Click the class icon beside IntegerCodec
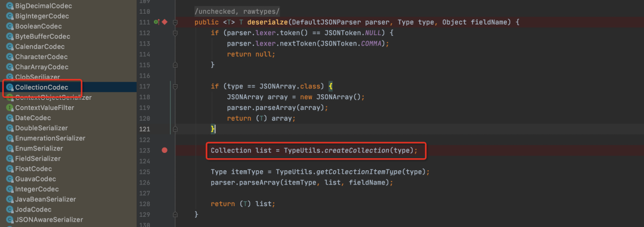 point(10,189)
